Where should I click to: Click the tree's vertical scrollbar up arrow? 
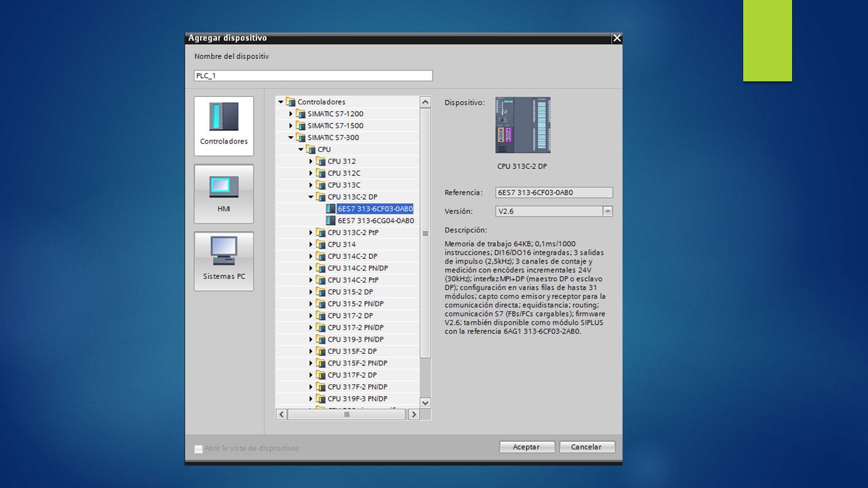(x=425, y=102)
